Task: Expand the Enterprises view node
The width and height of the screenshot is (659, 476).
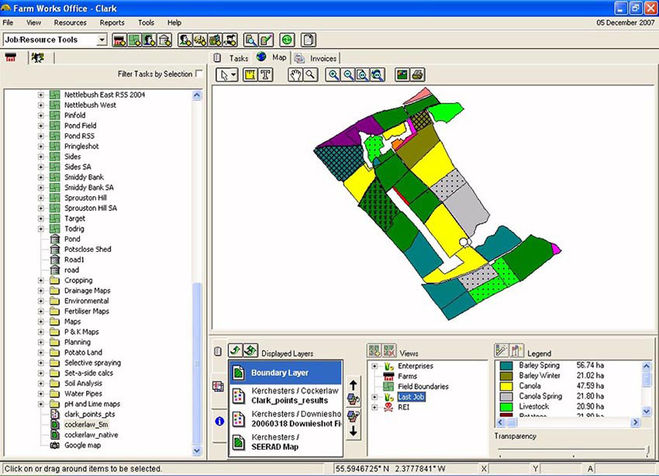Action: click(x=374, y=366)
